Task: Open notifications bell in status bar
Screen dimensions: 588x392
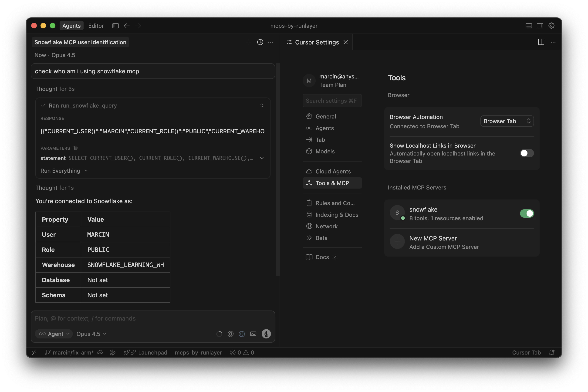Action: pos(551,352)
